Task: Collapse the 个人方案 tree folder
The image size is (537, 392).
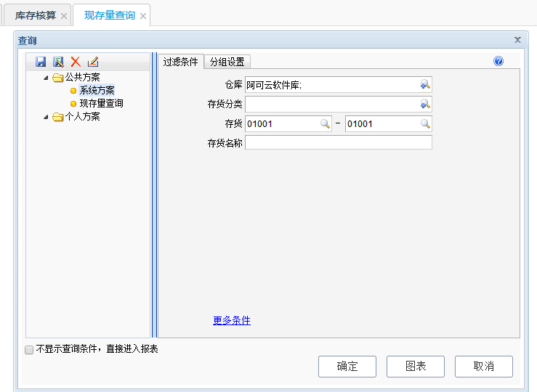Action: tap(47, 117)
